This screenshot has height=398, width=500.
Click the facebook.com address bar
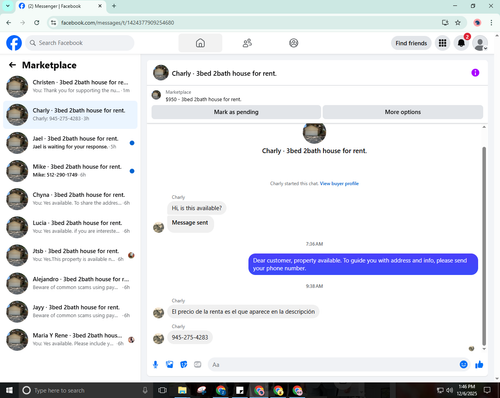click(x=247, y=23)
